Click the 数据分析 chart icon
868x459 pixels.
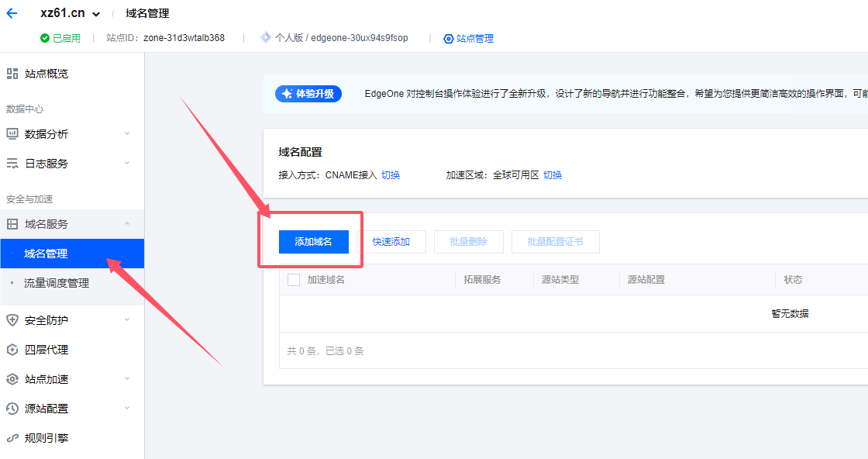12,133
